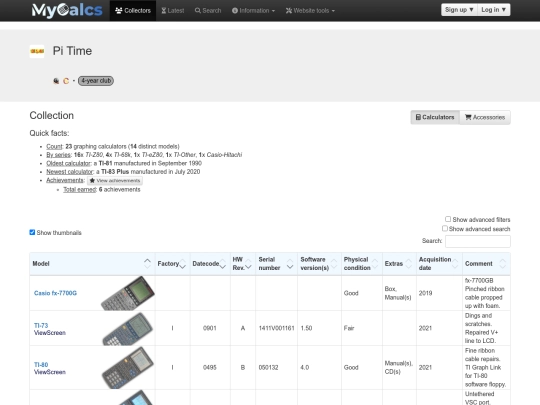Click the Oldest calculator label
Viewport: 540px width, 405px height.
pyautogui.click(x=69, y=163)
